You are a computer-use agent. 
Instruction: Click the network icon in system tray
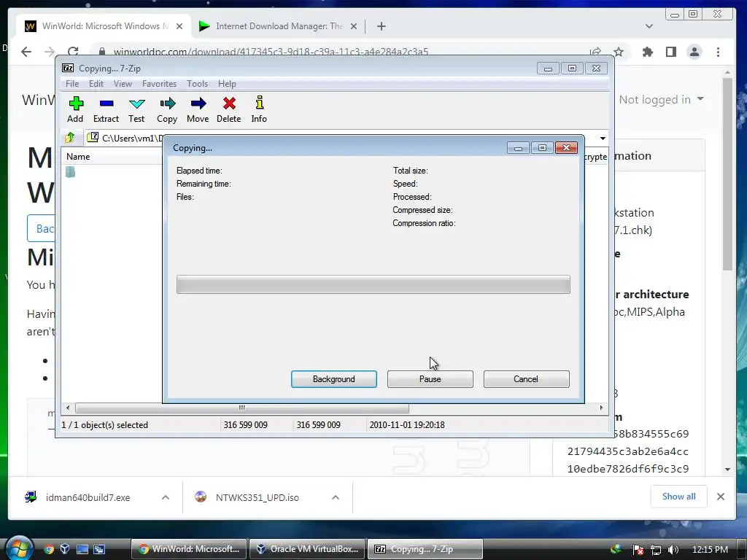656,550
